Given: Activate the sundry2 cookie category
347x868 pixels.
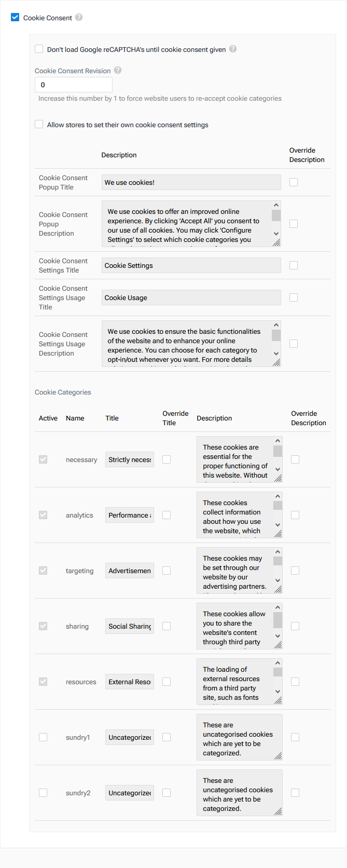Looking at the screenshot, I should [x=43, y=793].
